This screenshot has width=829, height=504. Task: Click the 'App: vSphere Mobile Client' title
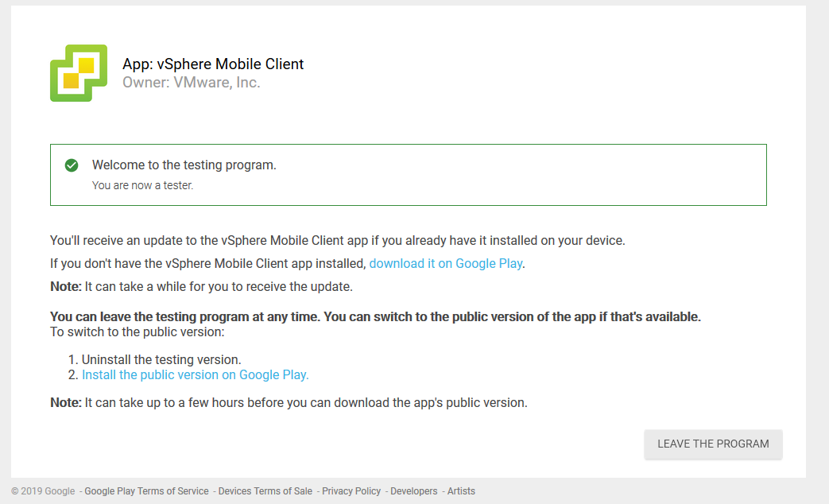(213, 64)
